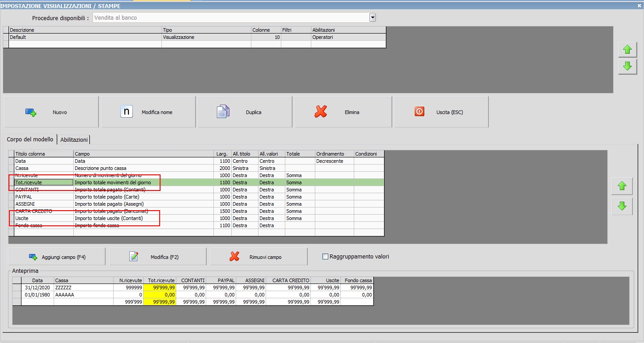Click Importo totale pagato (Carte) cell

(x=144, y=197)
